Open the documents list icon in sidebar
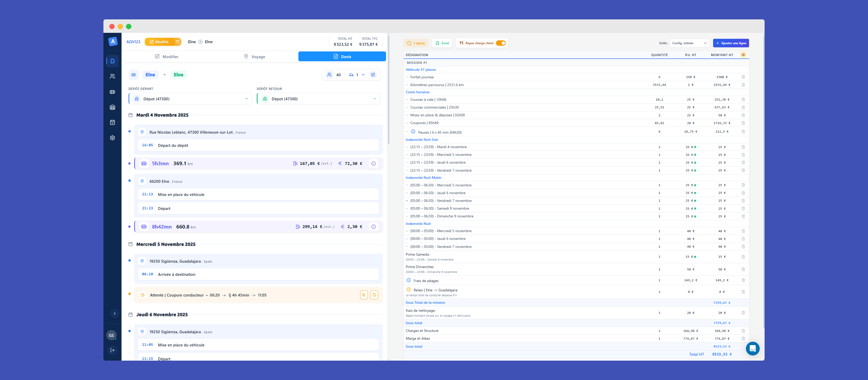 pyautogui.click(x=112, y=107)
